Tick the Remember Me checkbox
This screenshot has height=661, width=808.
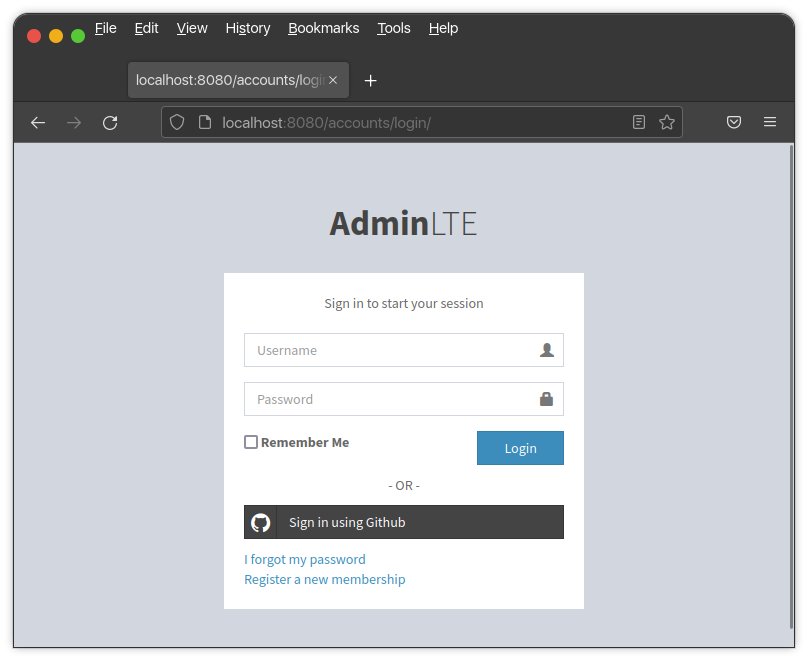click(x=251, y=442)
